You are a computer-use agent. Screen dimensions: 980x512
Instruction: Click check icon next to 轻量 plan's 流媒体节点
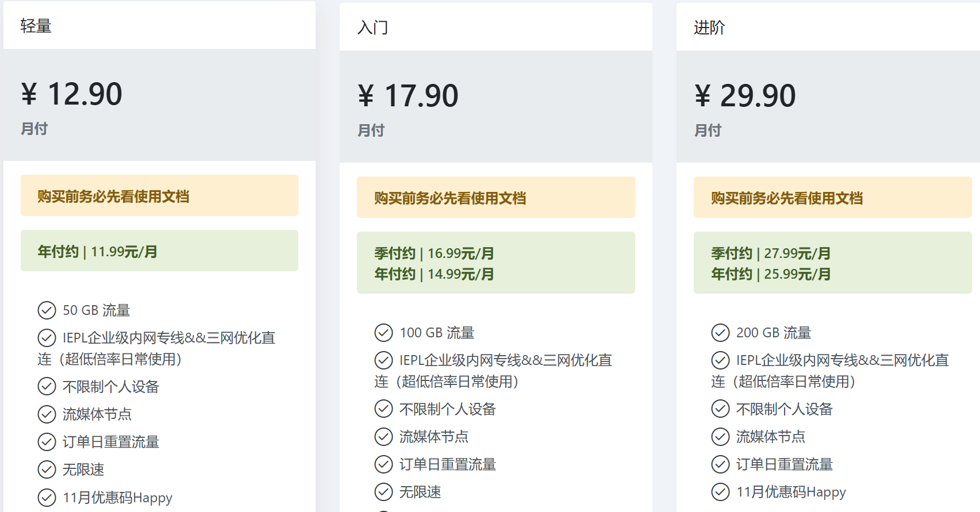click(x=47, y=414)
